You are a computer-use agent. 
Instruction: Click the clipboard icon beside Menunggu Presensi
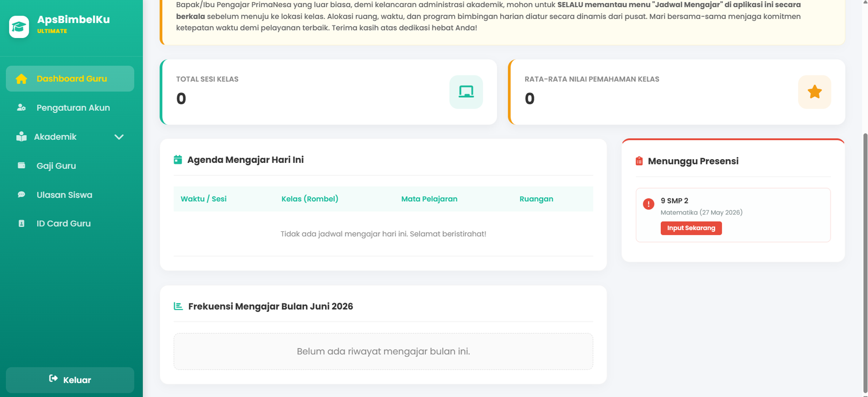coord(639,161)
